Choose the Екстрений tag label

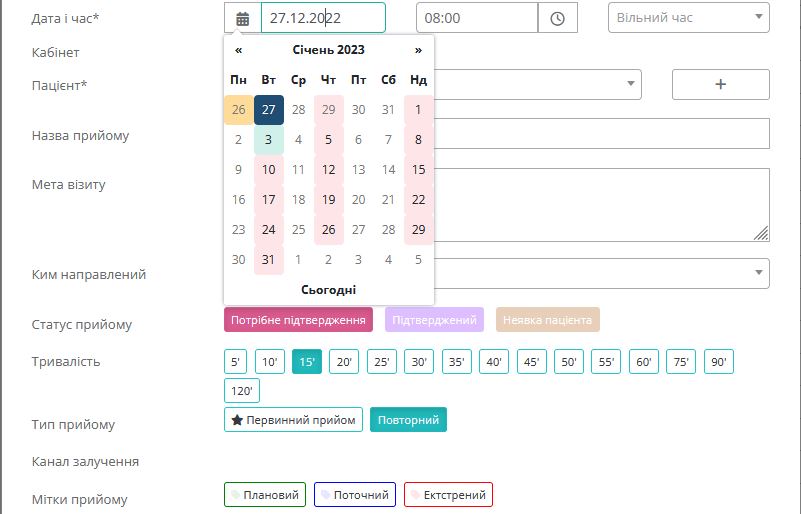point(448,495)
